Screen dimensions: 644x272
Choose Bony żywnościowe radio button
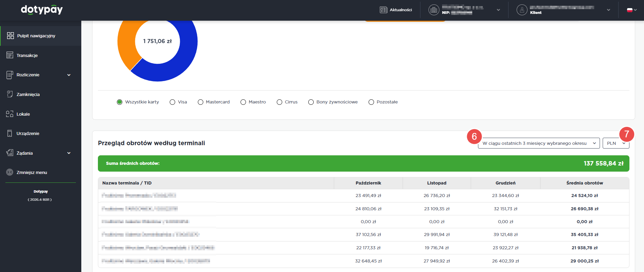pos(311,102)
